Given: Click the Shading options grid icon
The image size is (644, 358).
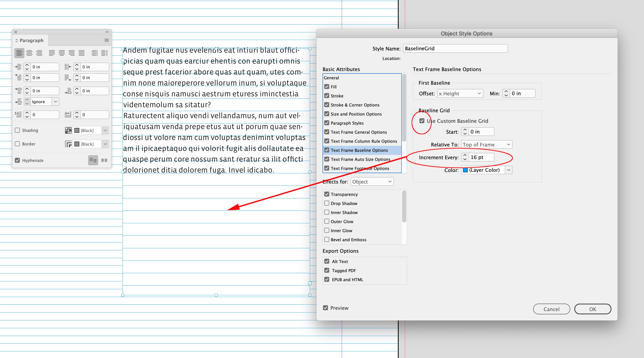Looking at the screenshot, I should point(68,130).
